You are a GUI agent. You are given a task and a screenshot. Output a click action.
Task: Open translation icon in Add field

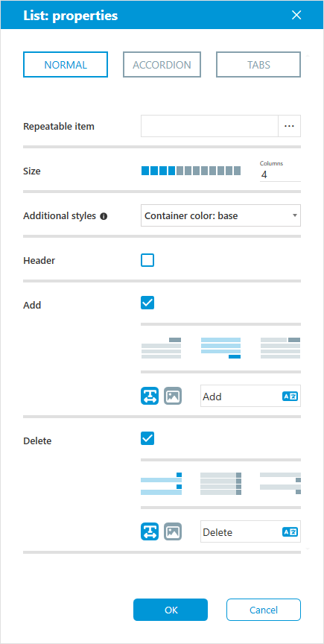pos(290,397)
